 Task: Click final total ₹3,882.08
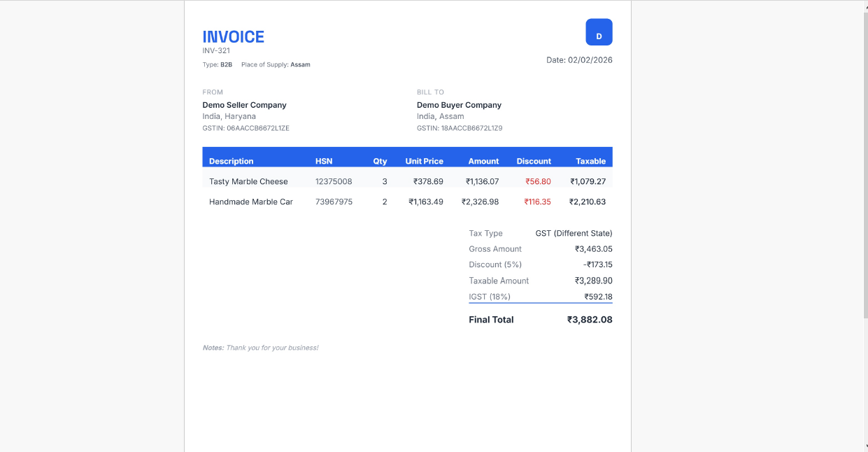590,320
